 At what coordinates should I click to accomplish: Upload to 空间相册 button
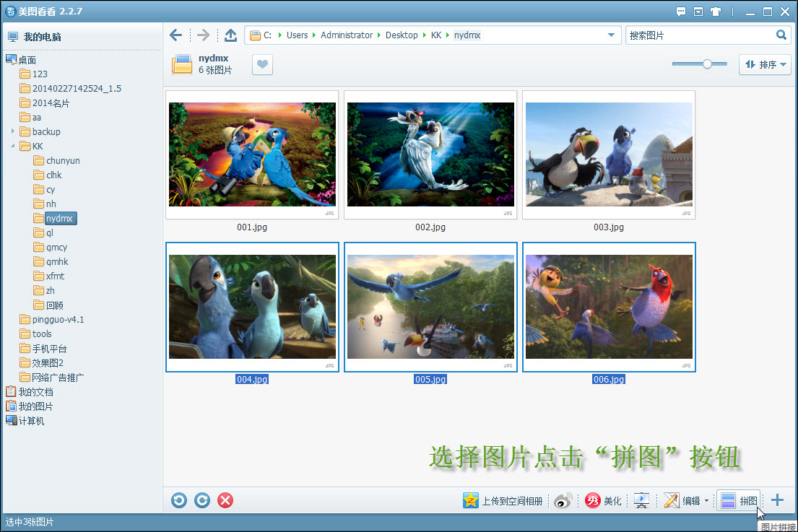503,501
